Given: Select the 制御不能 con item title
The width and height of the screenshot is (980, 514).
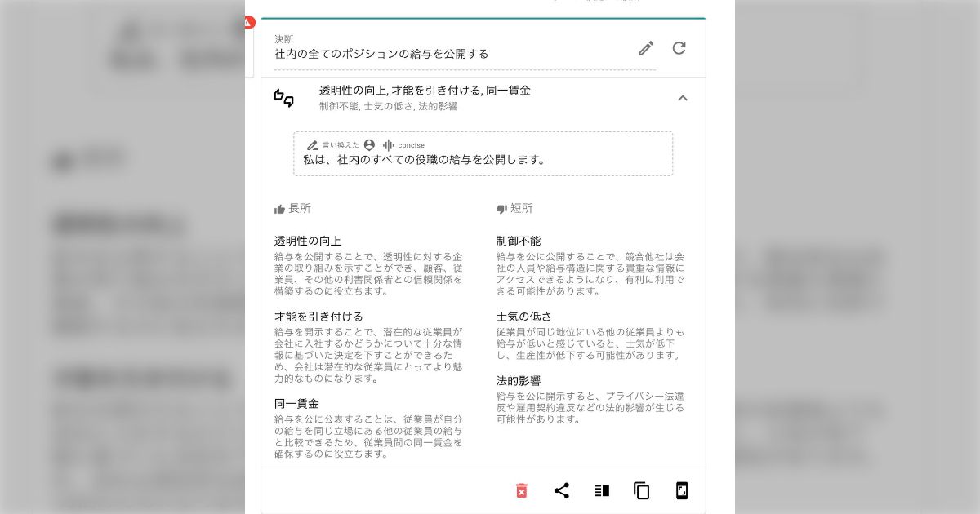Looking at the screenshot, I should [519, 241].
